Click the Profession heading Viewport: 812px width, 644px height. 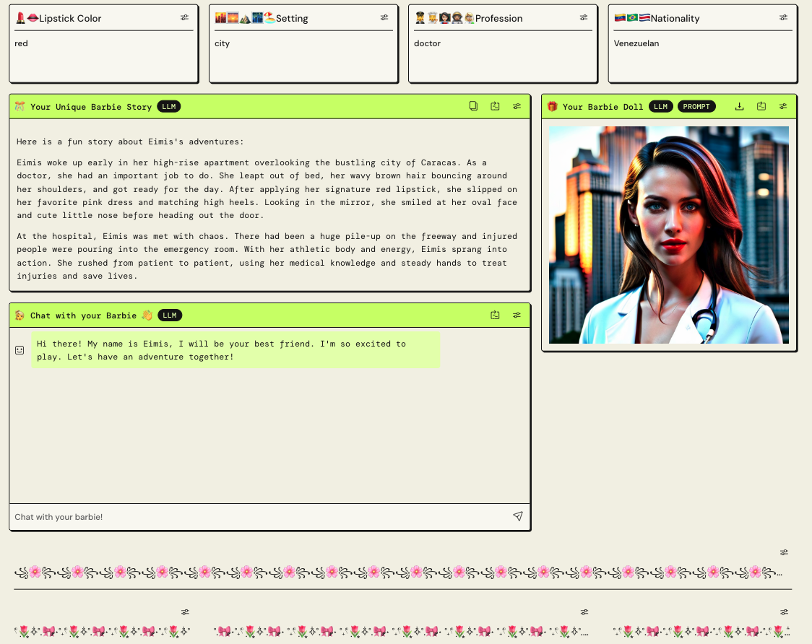[498, 18]
